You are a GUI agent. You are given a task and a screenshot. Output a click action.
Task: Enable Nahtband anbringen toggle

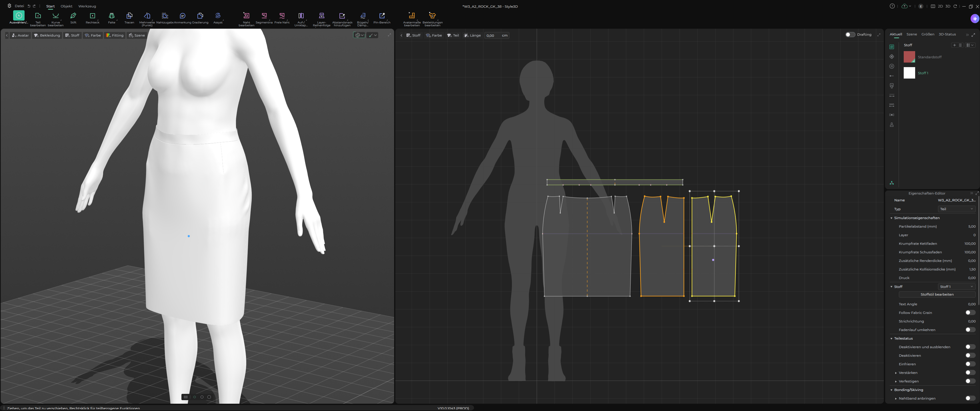970,398
